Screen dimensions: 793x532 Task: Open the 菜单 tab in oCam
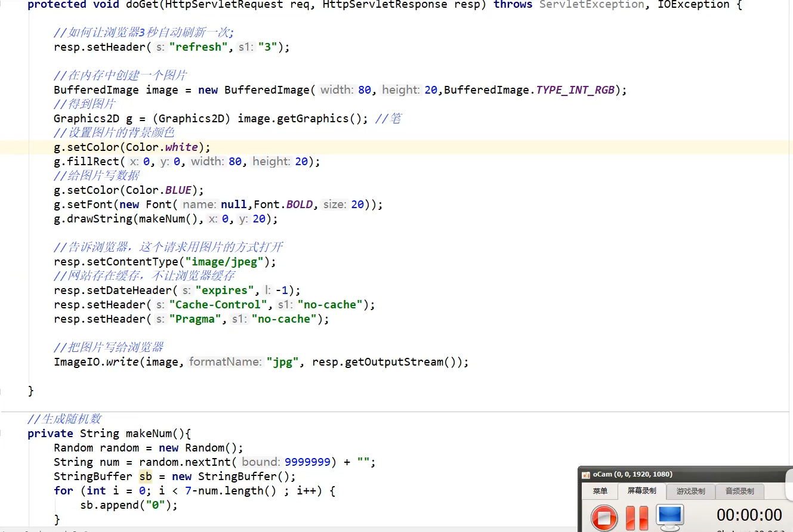pyautogui.click(x=600, y=491)
